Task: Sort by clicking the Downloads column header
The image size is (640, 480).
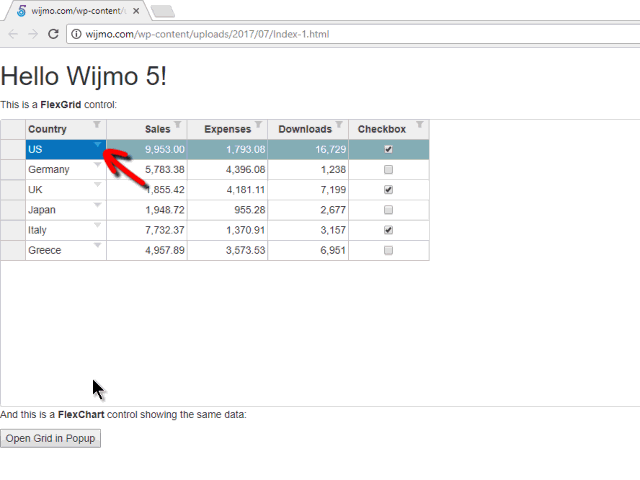Action: tap(304, 129)
